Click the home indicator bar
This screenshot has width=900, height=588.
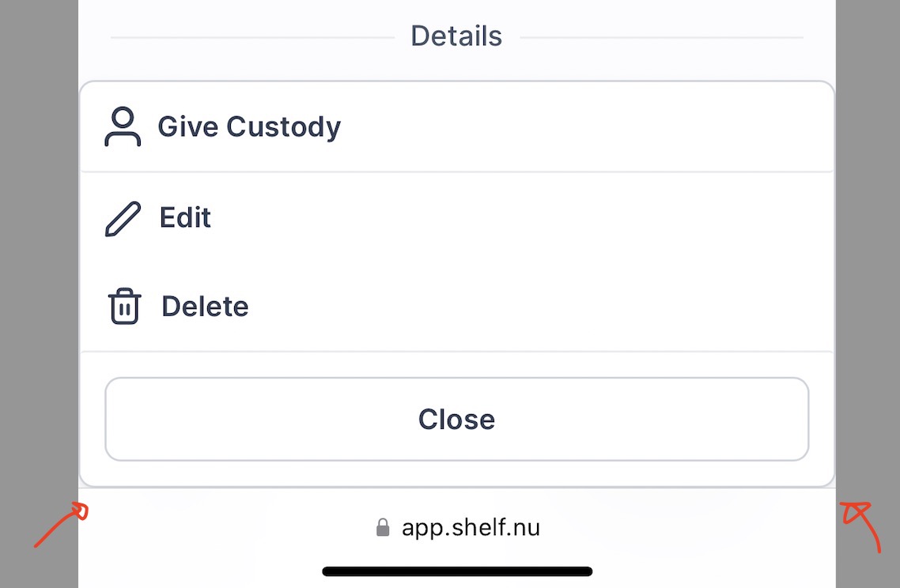pos(456,571)
